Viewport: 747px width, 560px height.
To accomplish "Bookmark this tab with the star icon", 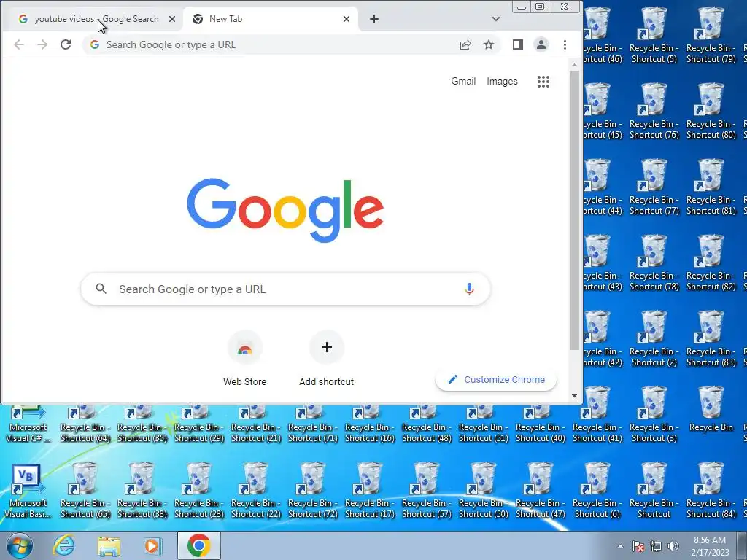I will pyautogui.click(x=489, y=44).
